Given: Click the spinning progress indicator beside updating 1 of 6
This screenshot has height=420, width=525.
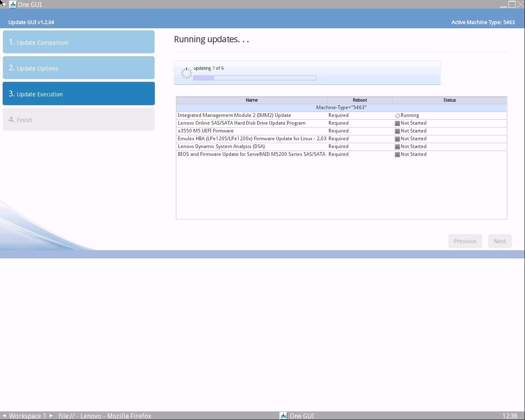Looking at the screenshot, I should click(187, 73).
